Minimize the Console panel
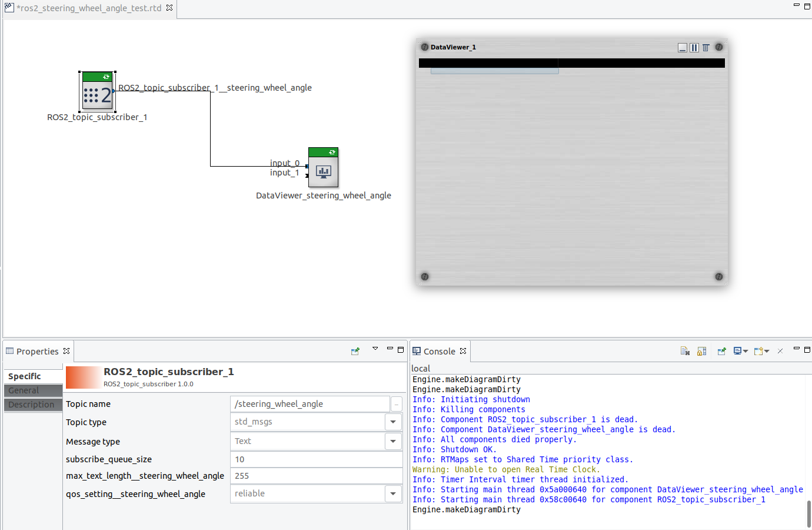The image size is (812, 530). (x=796, y=349)
